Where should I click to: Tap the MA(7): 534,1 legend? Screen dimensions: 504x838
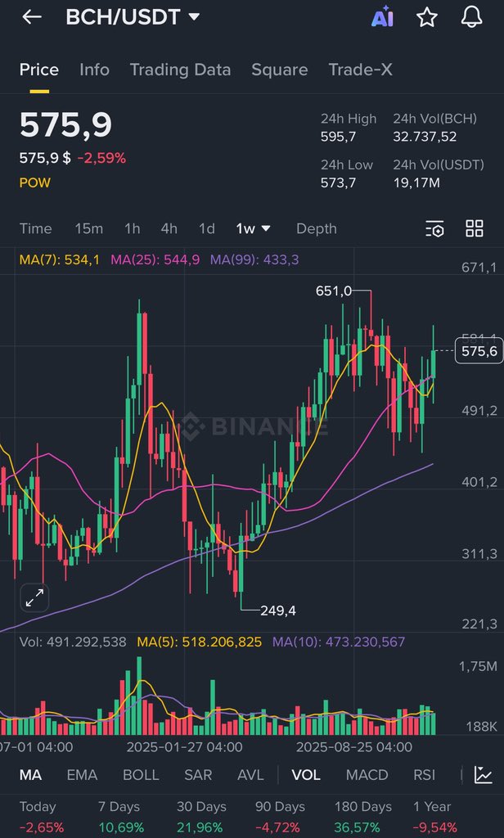pos(60,260)
